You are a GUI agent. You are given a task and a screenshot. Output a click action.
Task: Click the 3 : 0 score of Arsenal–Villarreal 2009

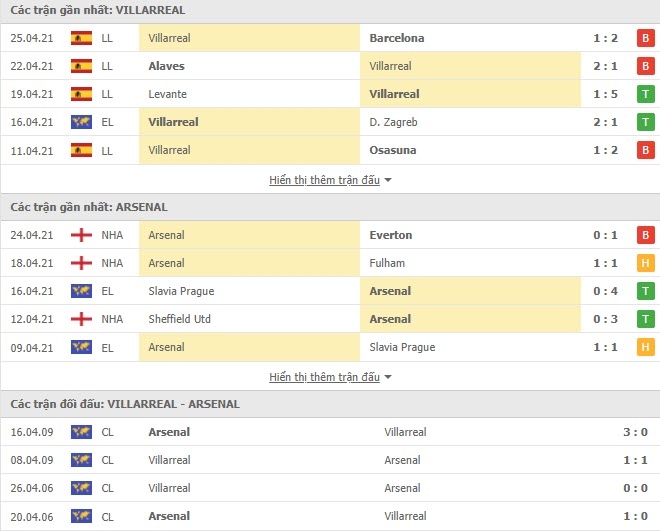[635, 432]
